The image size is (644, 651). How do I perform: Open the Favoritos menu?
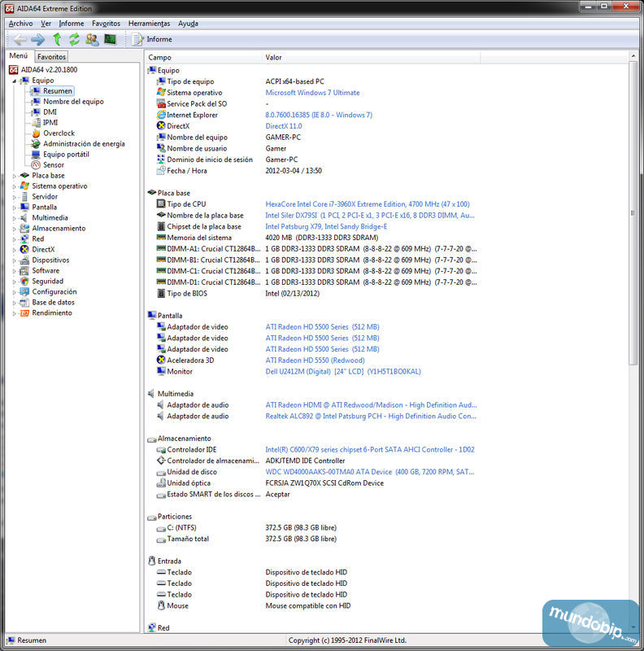[x=107, y=24]
